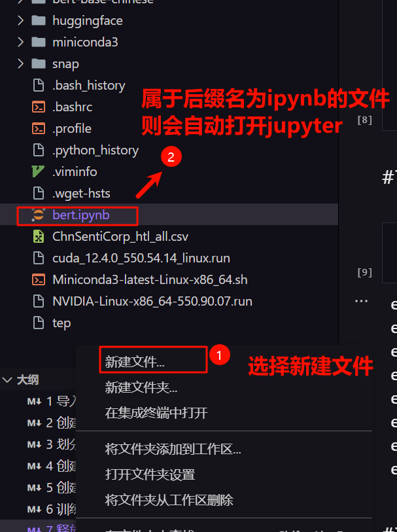
Task: Choose 新建文件... from the context menu
Action: (135, 362)
